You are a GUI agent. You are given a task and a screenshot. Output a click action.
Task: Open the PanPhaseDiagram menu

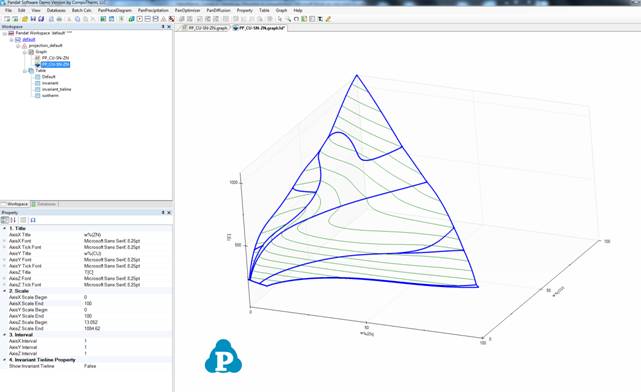coord(114,10)
